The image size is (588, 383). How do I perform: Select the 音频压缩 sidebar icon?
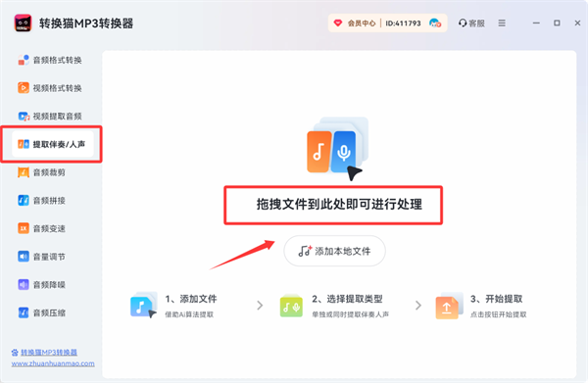(x=24, y=312)
